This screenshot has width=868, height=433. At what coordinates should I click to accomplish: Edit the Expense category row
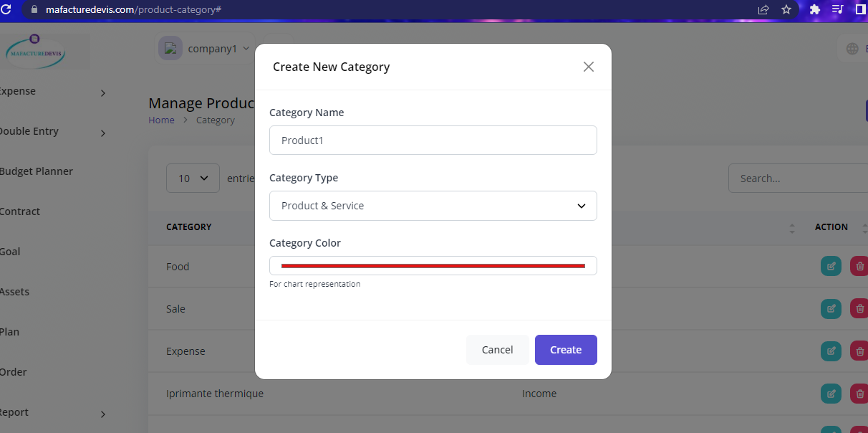click(x=831, y=351)
